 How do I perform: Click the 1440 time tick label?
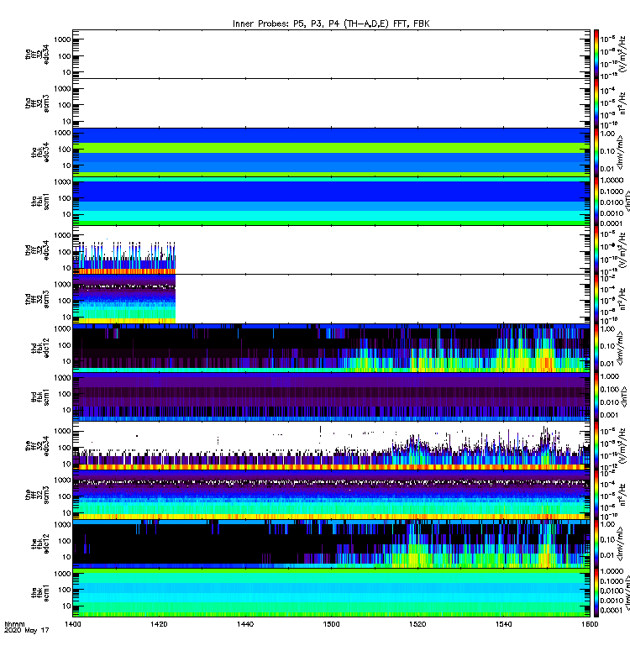click(x=245, y=624)
